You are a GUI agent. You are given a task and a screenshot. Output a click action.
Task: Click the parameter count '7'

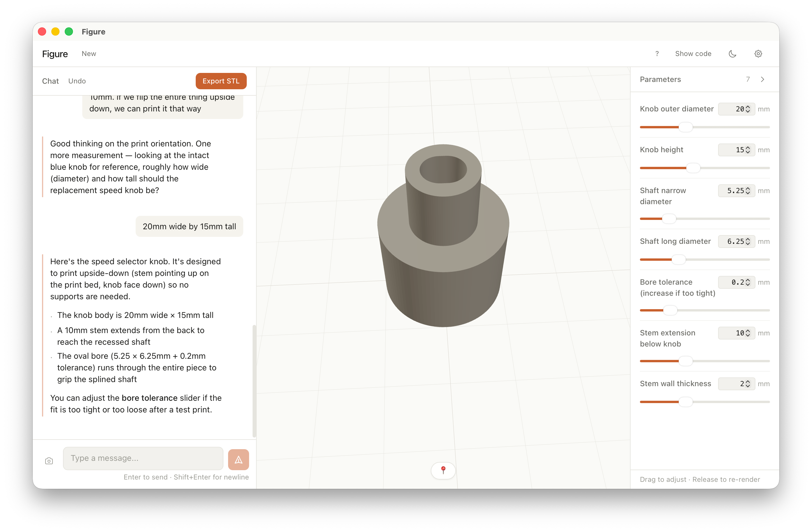coord(748,79)
